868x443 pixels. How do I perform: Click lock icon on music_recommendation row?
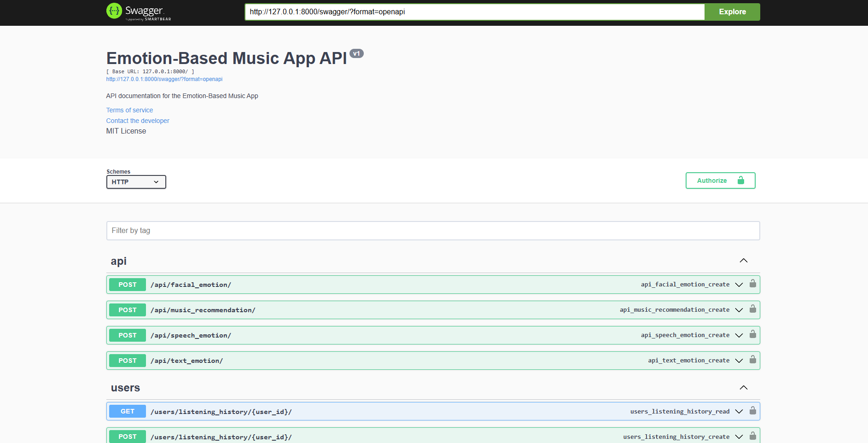pos(753,309)
